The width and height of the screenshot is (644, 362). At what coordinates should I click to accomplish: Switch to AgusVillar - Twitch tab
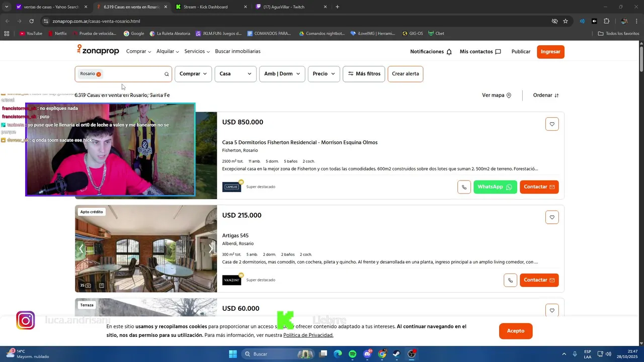(x=292, y=7)
